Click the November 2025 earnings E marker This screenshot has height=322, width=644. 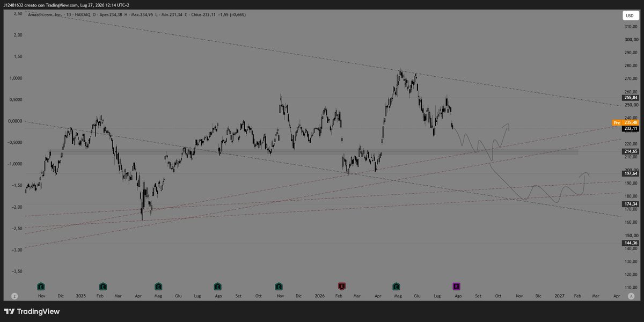[279, 286]
